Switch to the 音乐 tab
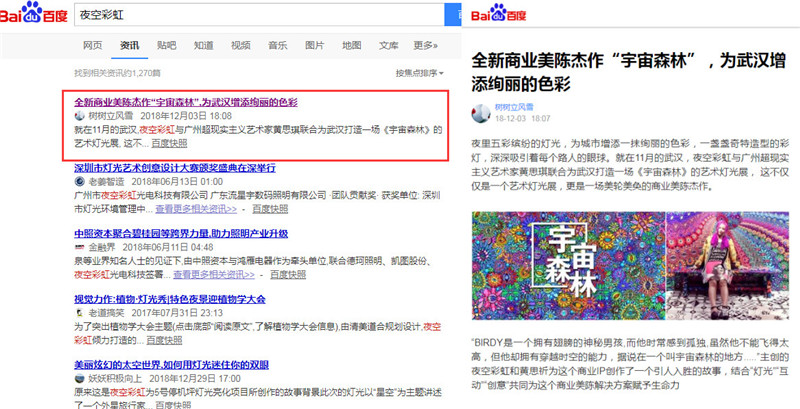Screen dimensions: 800x409 tap(278, 45)
